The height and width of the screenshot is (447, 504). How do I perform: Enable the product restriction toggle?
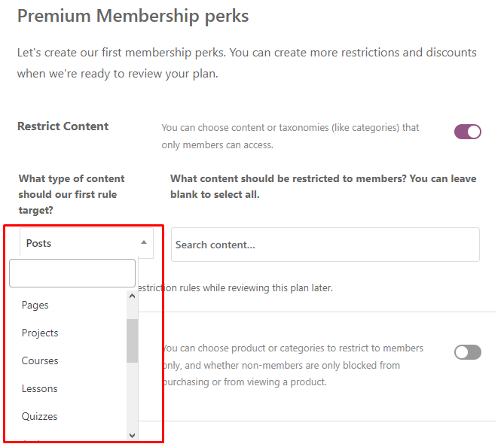468,352
